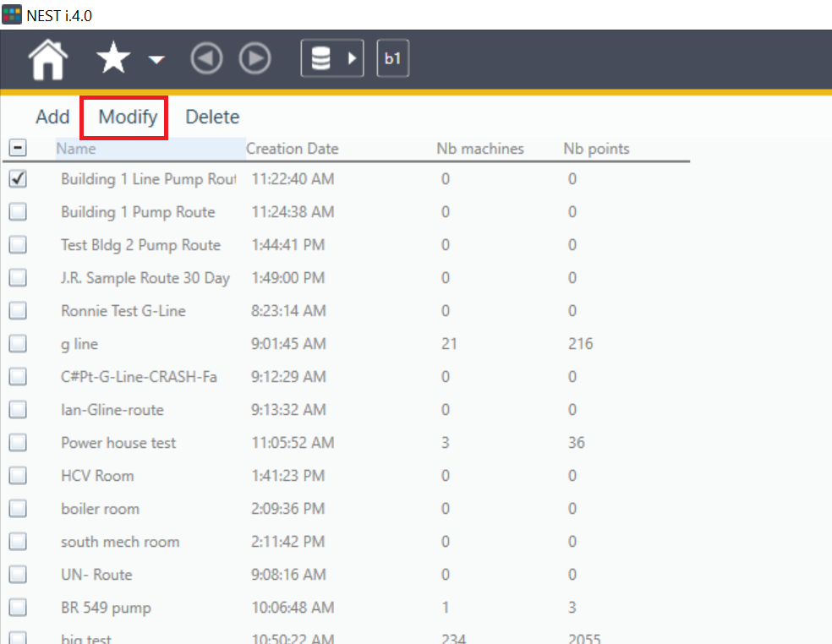Click the 10:06:48 AM creation time
The height and width of the screenshot is (644, 832).
pos(293,608)
